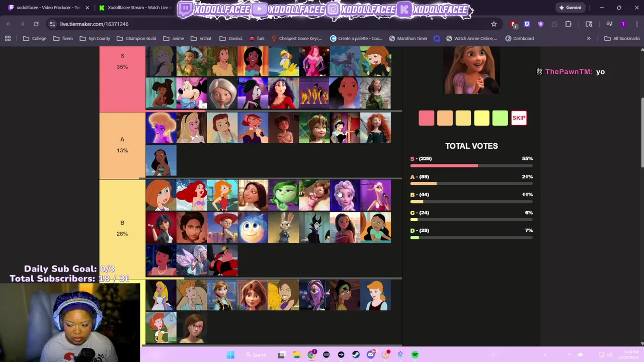644x362 pixels.
Task: Open Spotify from the taskbar
Action: [415, 355]
